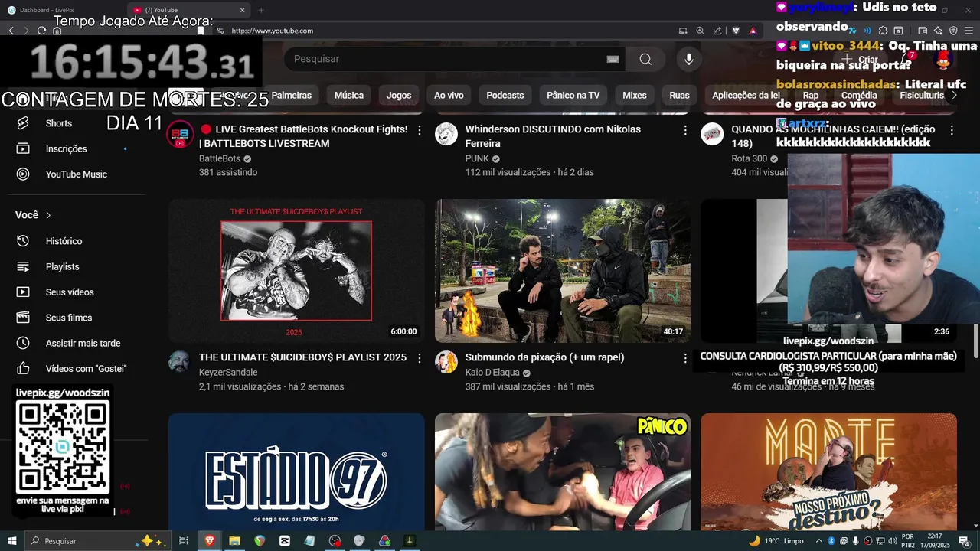Open the Submundo da pixação video title
This screenshot has width=980, height=551.
pyautogui.click(x=544, y=357)
